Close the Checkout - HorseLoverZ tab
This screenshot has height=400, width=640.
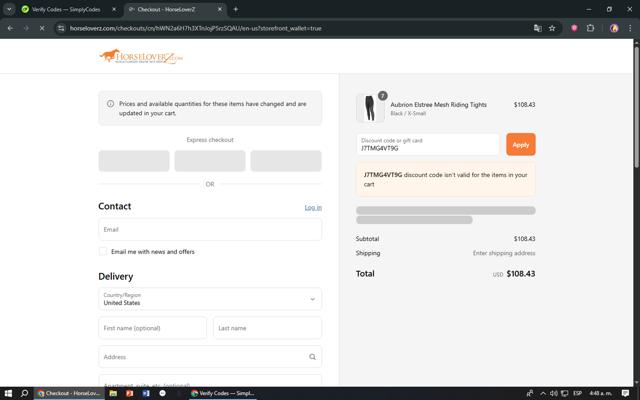coord(220,9)
